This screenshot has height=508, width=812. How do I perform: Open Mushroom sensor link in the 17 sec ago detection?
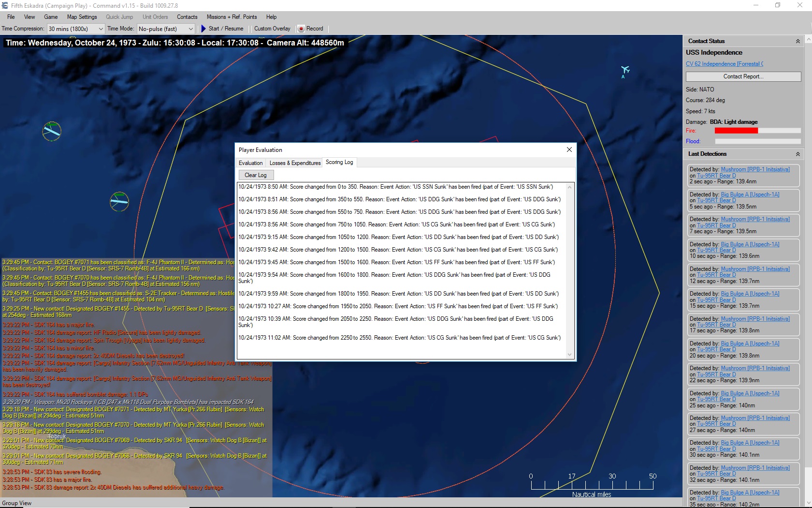point(755,319)
